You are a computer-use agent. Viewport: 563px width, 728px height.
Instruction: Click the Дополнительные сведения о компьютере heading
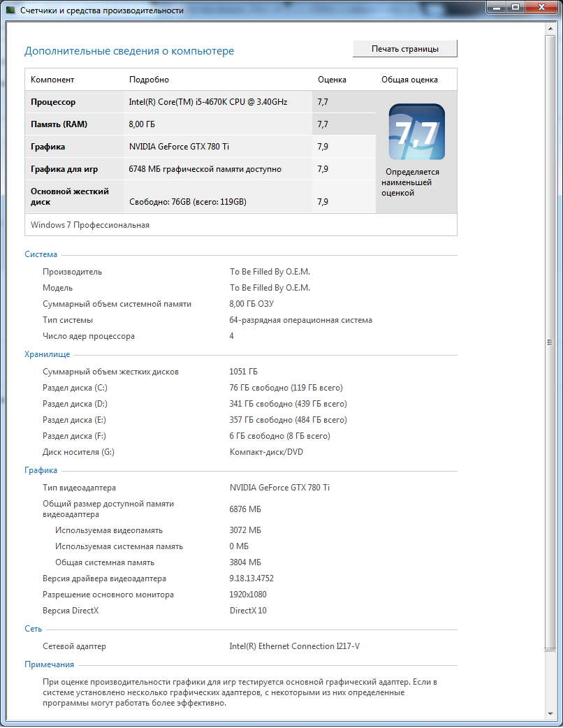[x=129, y=50]
